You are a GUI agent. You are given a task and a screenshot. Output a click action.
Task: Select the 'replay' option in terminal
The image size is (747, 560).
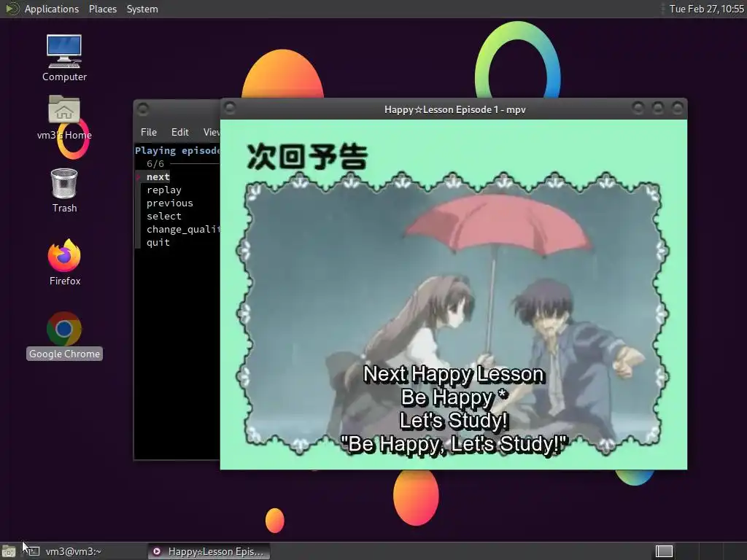[164, 190]
